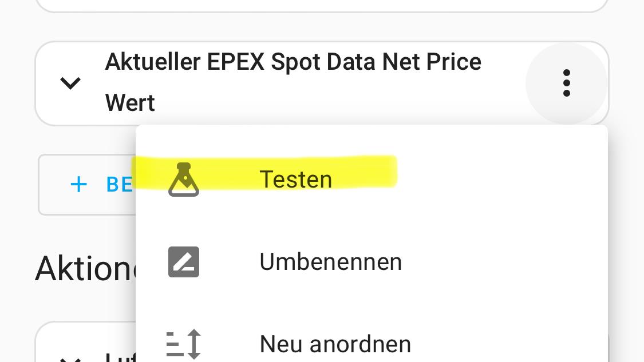Image resolution: width=644 pixels, height=362 pixels.
Task: Choose Umbenennen in the menu
Action: [331, 262]
